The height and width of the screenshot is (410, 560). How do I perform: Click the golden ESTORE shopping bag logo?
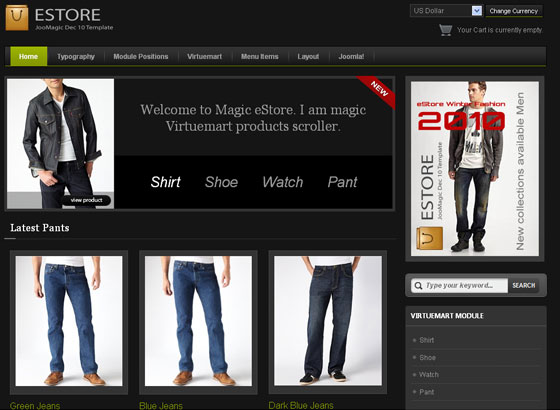tap(17, 18)
